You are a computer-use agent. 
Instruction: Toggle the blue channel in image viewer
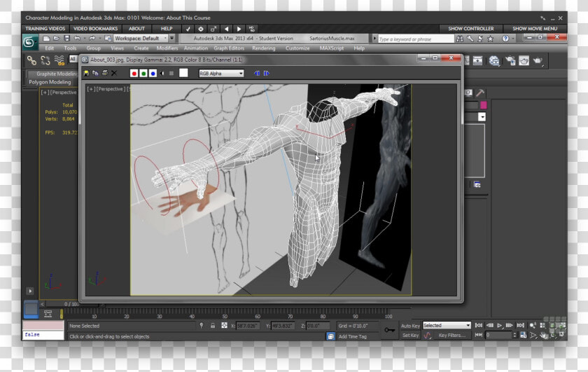point(153,73)
